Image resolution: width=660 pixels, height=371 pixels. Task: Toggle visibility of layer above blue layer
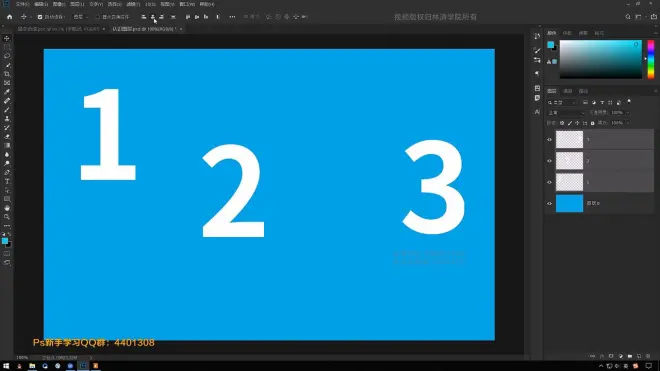[x=549, y=182]
